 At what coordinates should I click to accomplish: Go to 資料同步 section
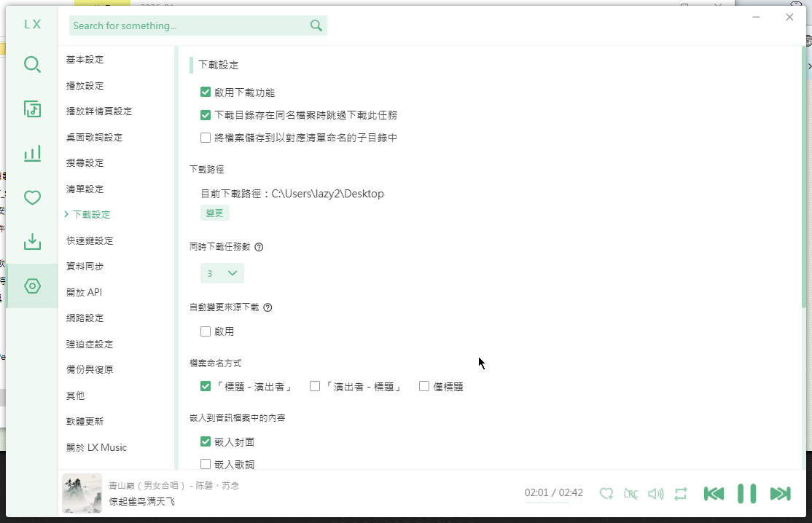coord(85,267)
